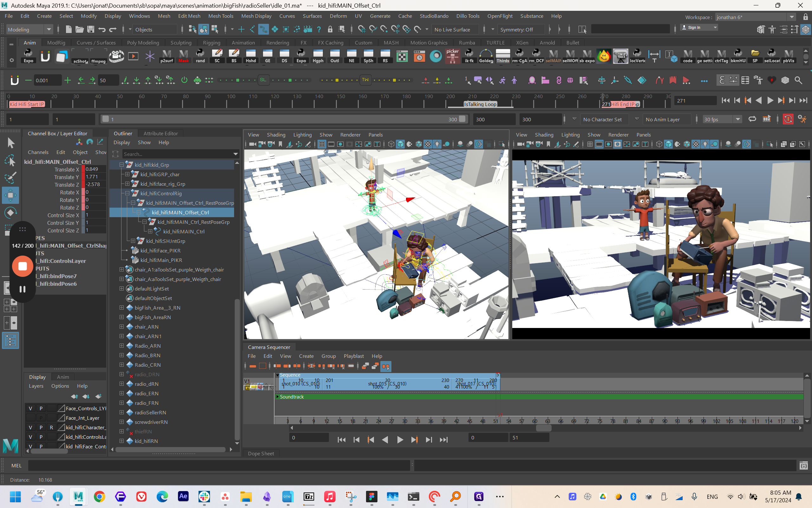The height and width of the screenshot is (508, 812).
Task: Run the p2surf shelf script
Action: 167,56
